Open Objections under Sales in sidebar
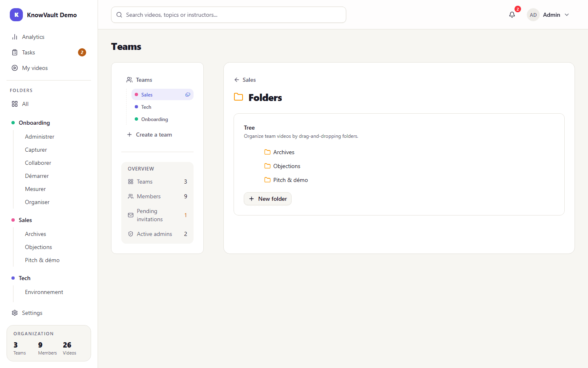Screen dimensions: 588x368 (38, 247)
